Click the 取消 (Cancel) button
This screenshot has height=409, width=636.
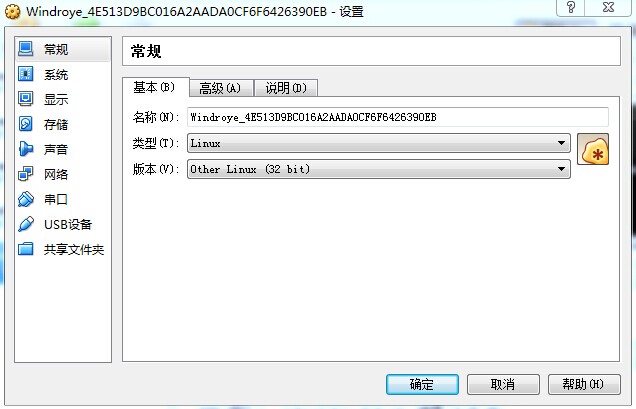point(503,384)
